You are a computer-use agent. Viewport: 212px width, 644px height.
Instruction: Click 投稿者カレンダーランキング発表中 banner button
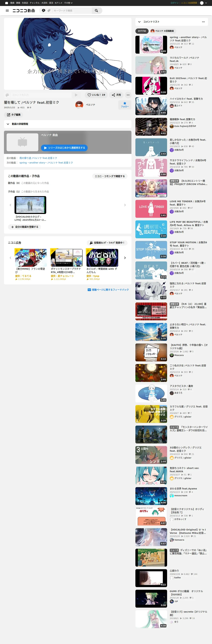pos(107,243)
